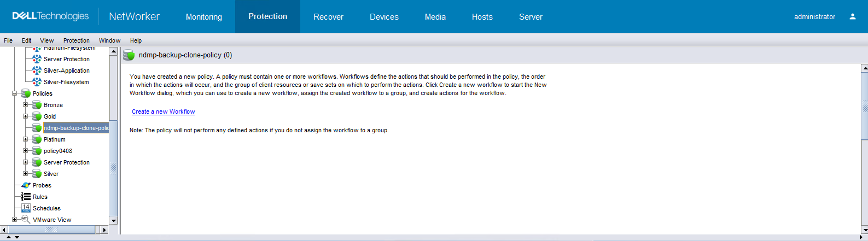This screenshot has width=868, height=241.
Task: Click the ndmp-backup-clone-policy tree icon
Action: (37, 128)
